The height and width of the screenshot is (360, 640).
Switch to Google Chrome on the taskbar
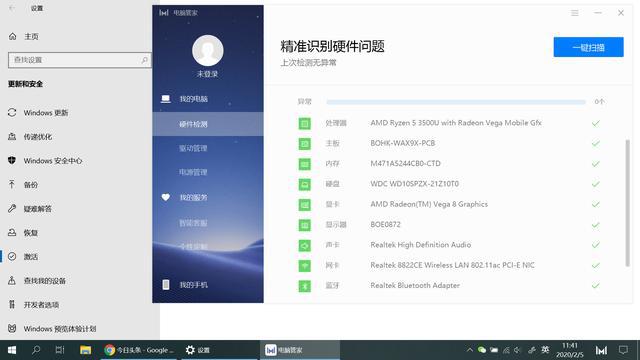(139, 350)
